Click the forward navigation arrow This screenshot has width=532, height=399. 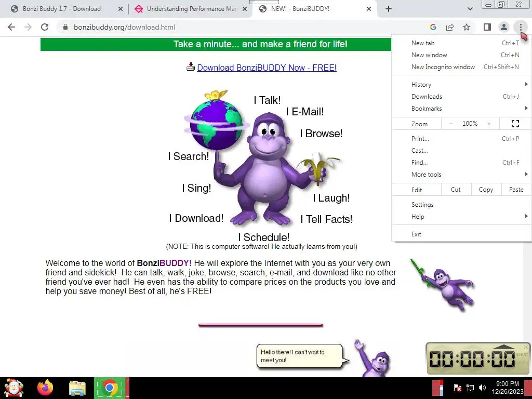pyautogui.click(x=28, y=27)
